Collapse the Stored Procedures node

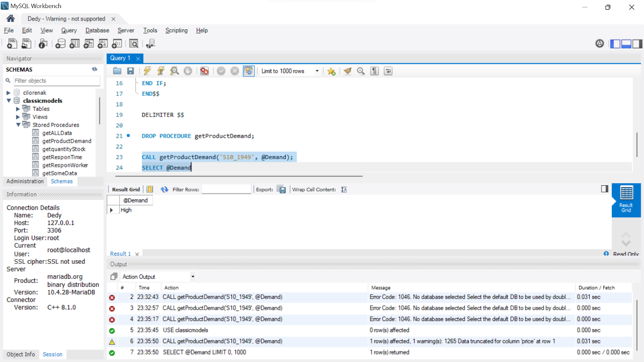coord(18,125)
